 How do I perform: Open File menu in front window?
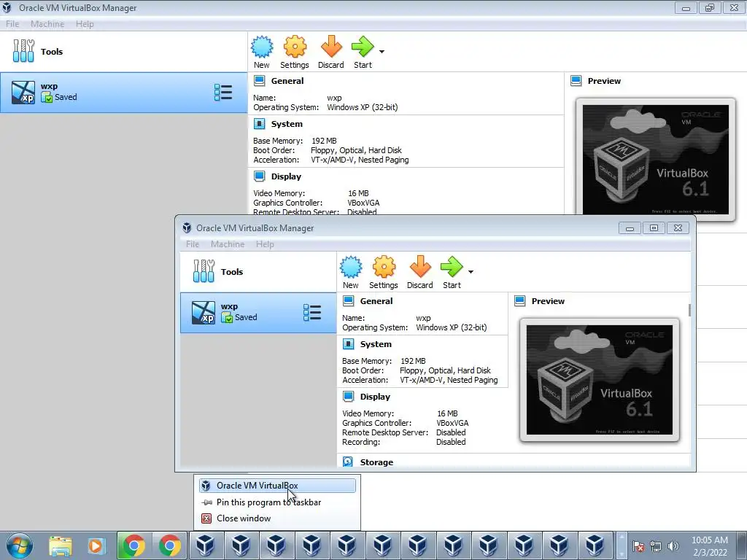pyautogui.click(x=193, y=244)
